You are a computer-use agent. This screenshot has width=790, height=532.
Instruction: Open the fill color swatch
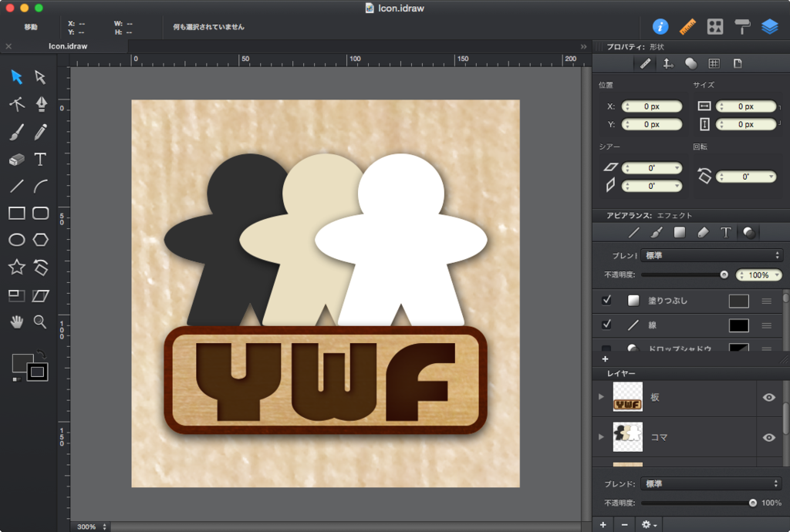pos(738,301)
